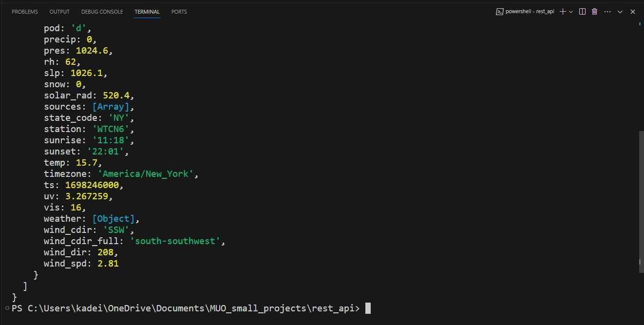Viewport: 644px width, 325px height.
Task: Switch to the PROBLEMS tab
Action: click(24, 11)
